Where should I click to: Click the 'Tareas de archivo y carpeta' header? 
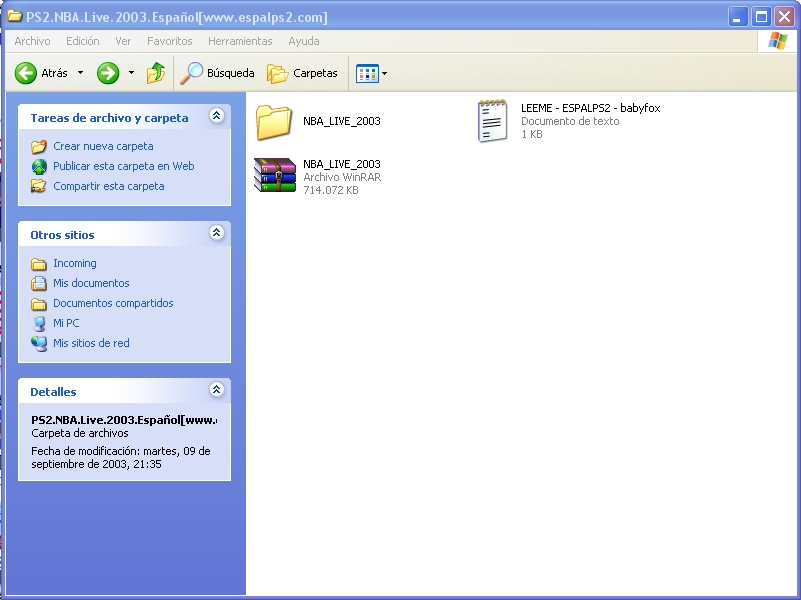[x=109, y=118]
